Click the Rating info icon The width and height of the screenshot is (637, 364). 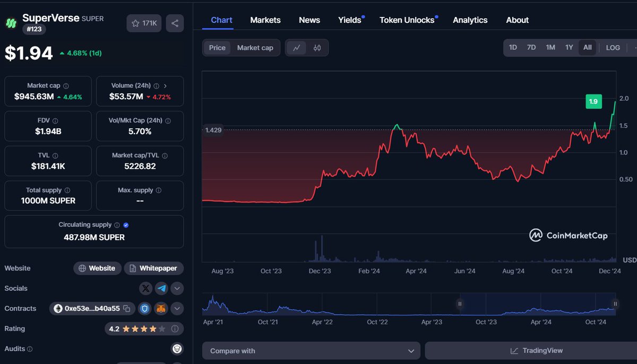175,329
